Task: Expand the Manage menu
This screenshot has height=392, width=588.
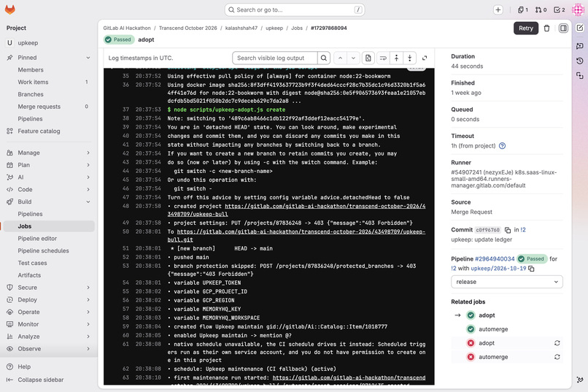Action: [48, 153]
